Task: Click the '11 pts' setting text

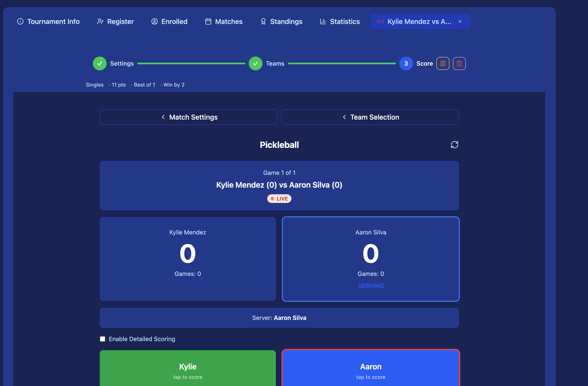Action: [x=119, y=85]
